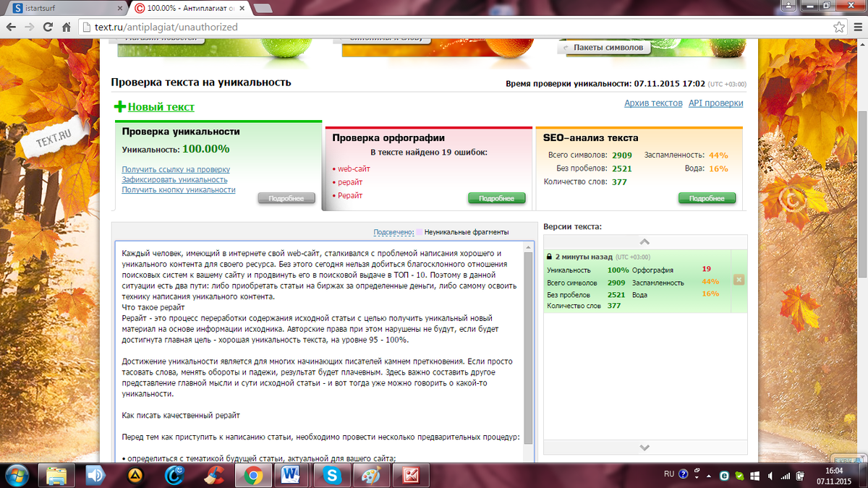Click the Пакеты символов button

605,48
